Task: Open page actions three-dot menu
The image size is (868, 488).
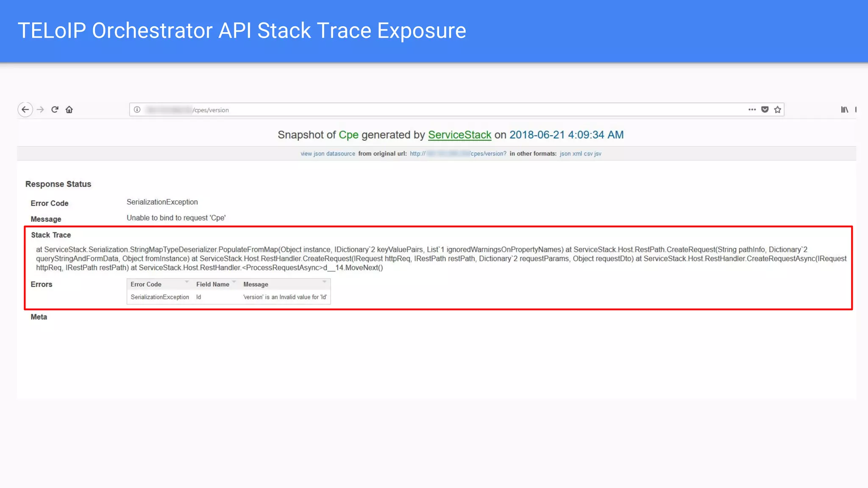Action: coord(752,110)
